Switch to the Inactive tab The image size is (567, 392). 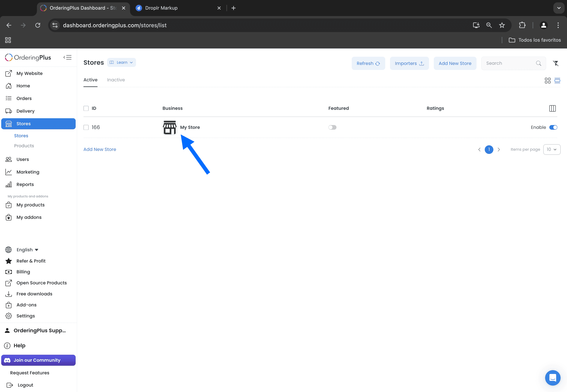pyautogui.click(x=116, y=80)
